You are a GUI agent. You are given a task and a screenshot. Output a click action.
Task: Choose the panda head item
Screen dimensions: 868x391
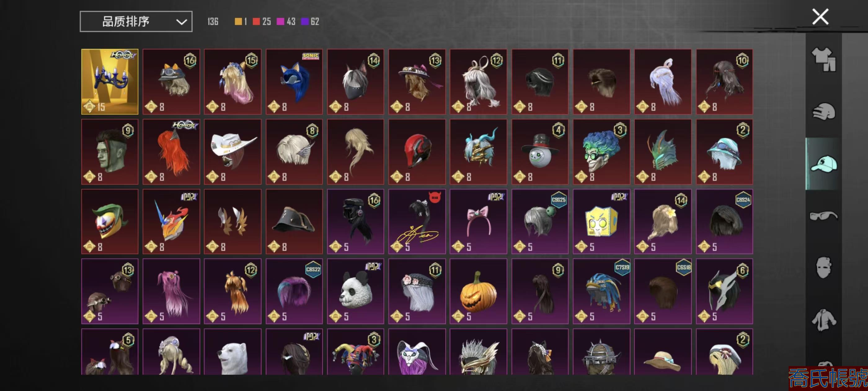(356, 291)
